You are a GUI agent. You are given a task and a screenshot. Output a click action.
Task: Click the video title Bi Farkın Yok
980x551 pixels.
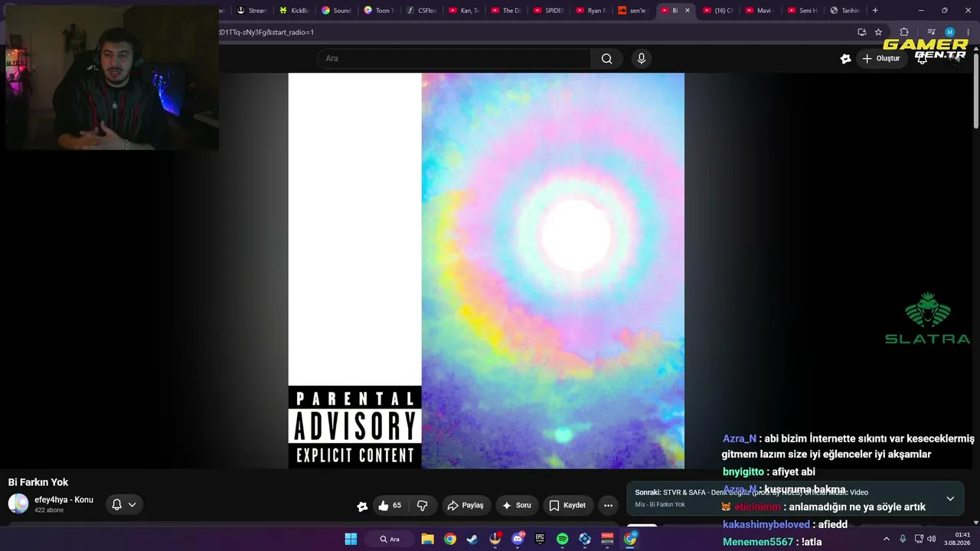(x=38, y=482)
